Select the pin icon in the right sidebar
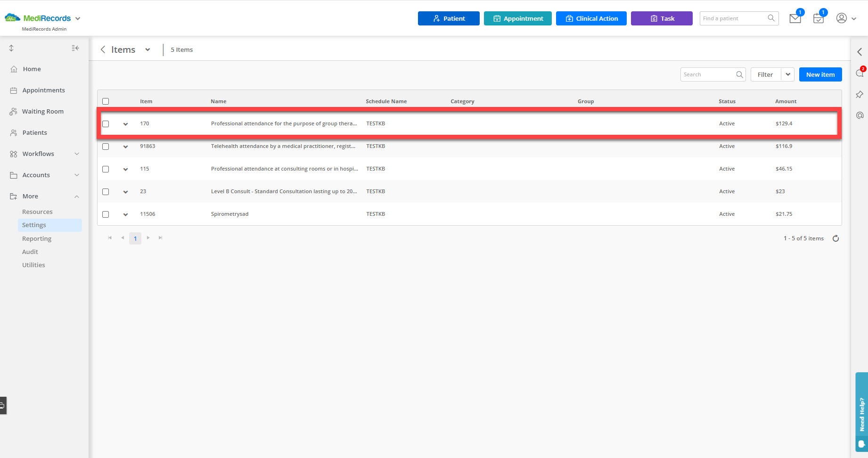Screen dimensions: 868x458 pyautogui.click(x=860, y=95)
